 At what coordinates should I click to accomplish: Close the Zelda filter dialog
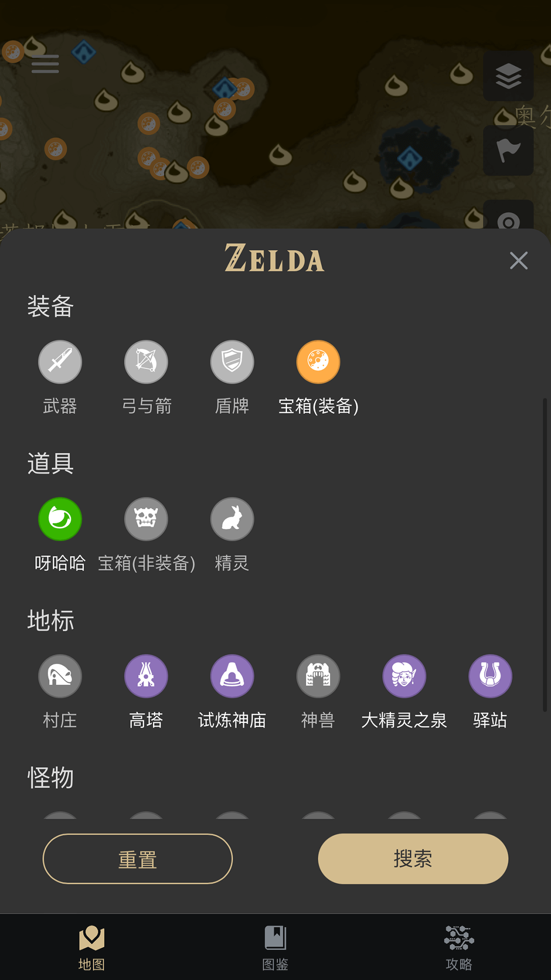click(x=518, y=261)
